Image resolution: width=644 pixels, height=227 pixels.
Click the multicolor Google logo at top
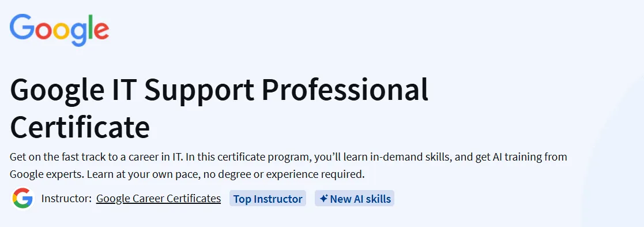[x=59, y=29]
